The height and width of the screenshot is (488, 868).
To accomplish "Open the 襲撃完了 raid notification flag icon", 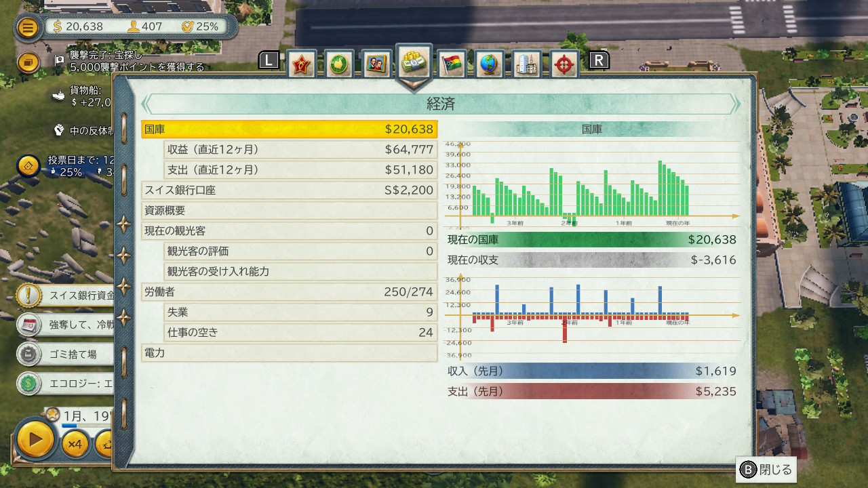I will click(59, 60).
